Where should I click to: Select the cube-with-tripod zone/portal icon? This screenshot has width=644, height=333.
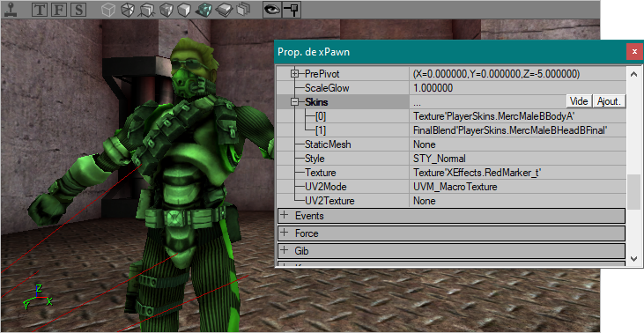coord(146,10)
